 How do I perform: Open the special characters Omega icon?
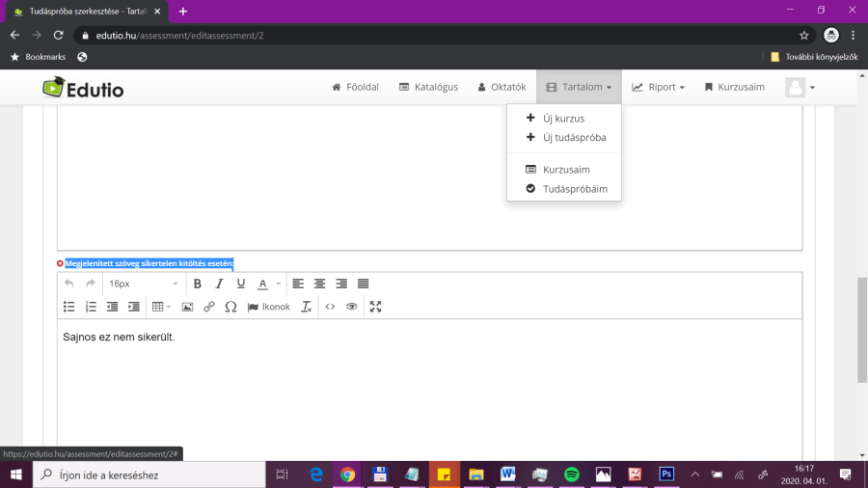click(x=231, y=307)
